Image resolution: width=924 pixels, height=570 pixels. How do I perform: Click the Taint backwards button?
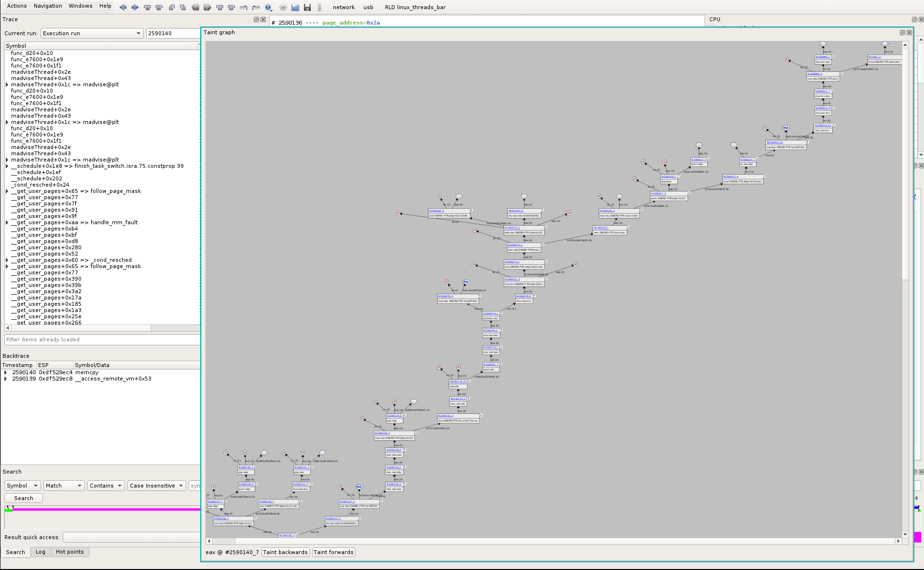pyautogui.click(x=285, y=552)
